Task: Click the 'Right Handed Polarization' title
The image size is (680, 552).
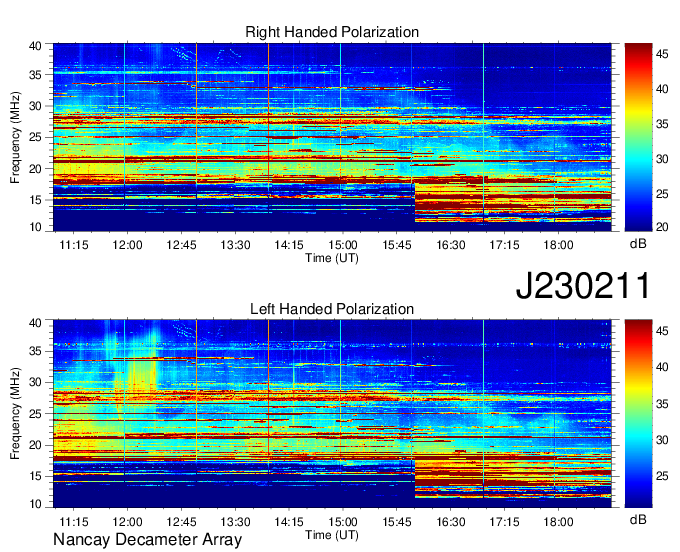Action: click(x=332, y=32)
